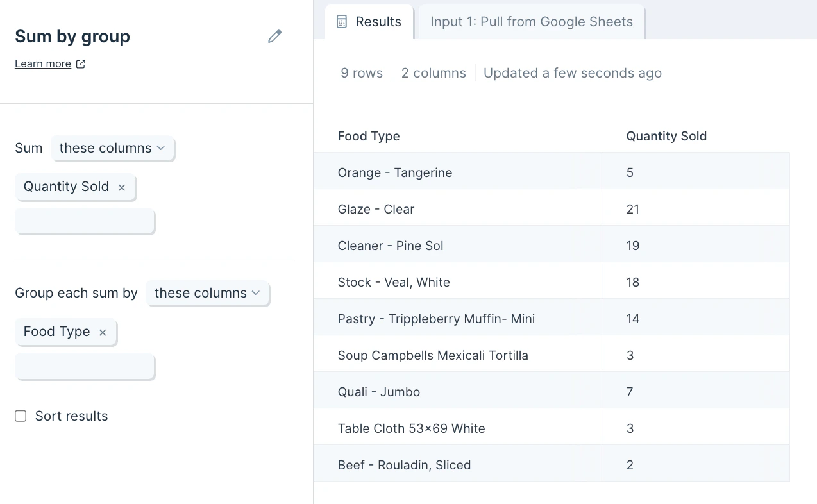This screenshot has height=504, width=817.
Task: Remove Food Type grouping with the x icon
Action: tap(103, 332)
